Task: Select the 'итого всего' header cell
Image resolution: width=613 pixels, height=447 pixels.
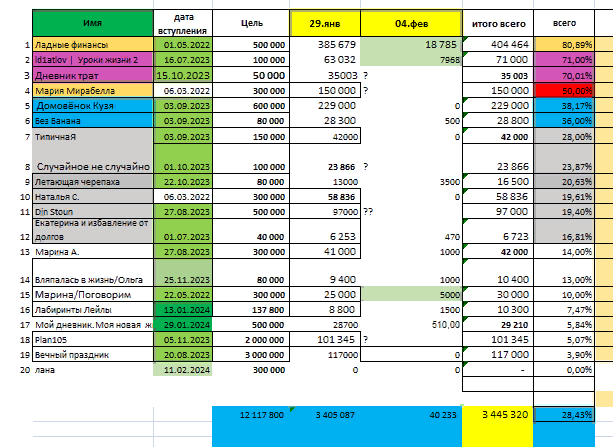Action: tap(498, 23)
